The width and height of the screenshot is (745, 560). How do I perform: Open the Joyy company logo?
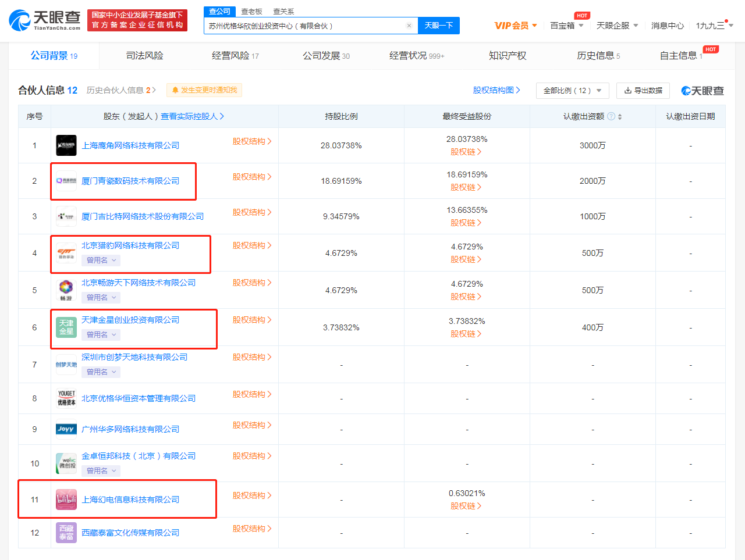tap(66, 429)
